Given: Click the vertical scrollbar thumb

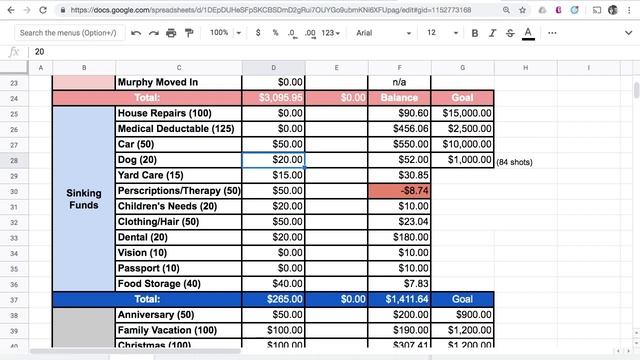Looking at the screenshot, I should [636, 90].
